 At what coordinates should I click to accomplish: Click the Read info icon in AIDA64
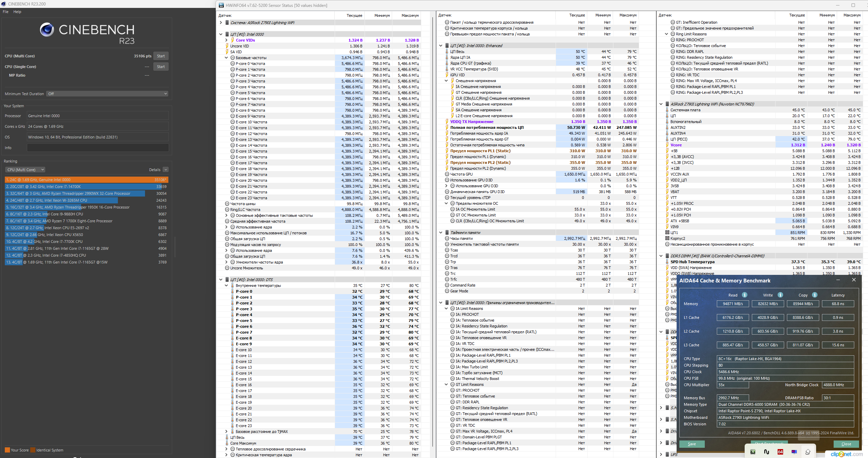click(744, 295)
